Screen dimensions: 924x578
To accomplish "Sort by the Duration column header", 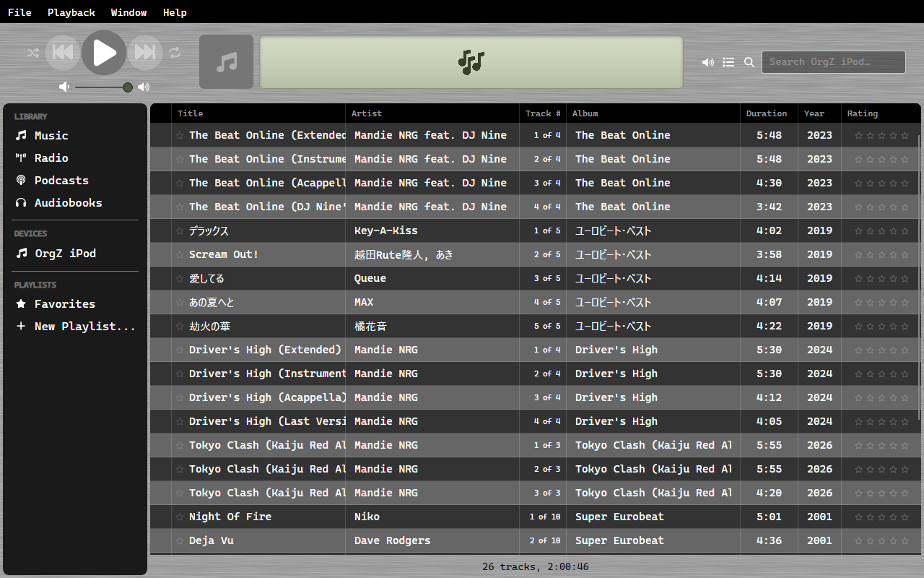I will tap(769, 113).
